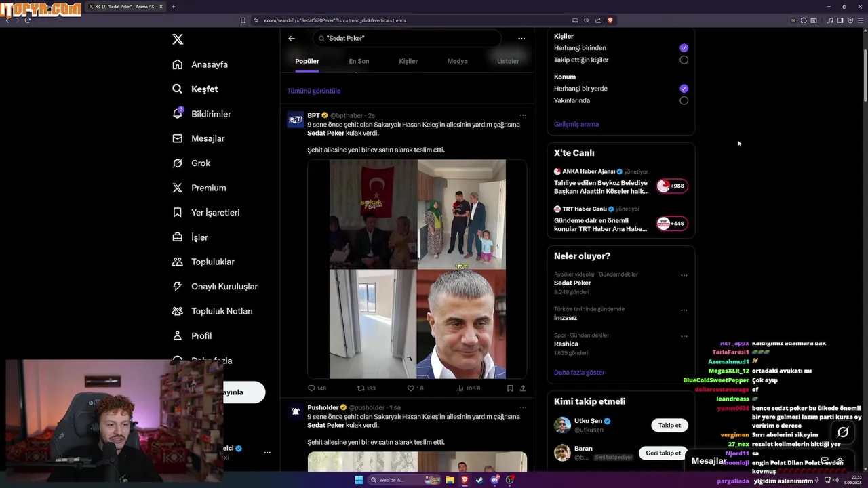Open options for the Rashica trend

(684, 336)
